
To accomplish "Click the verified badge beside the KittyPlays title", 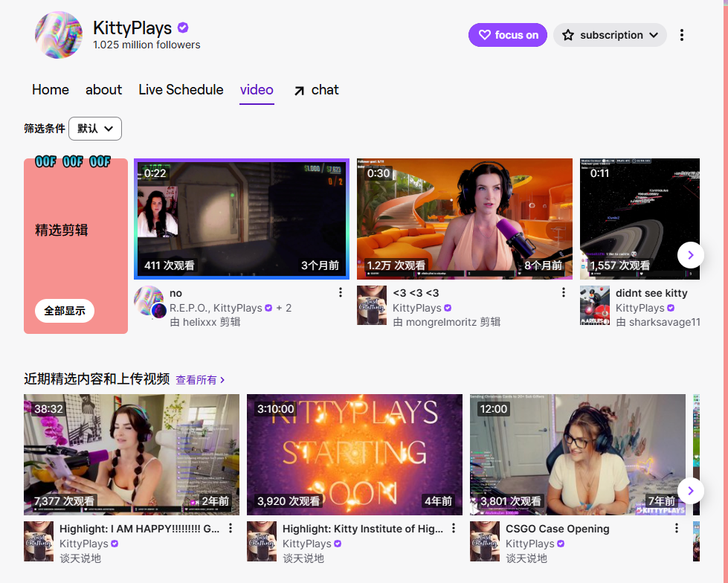I will 183,28.
